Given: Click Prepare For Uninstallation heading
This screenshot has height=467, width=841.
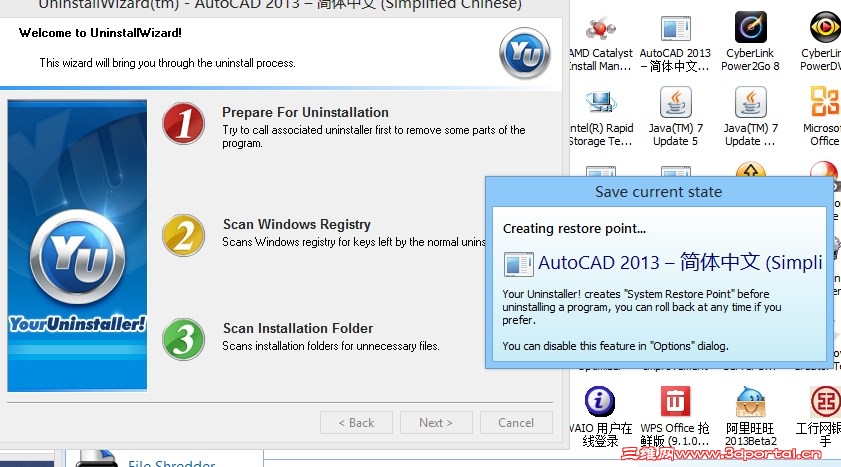Looking at the screenshot, I should click(x=305, y=112).
